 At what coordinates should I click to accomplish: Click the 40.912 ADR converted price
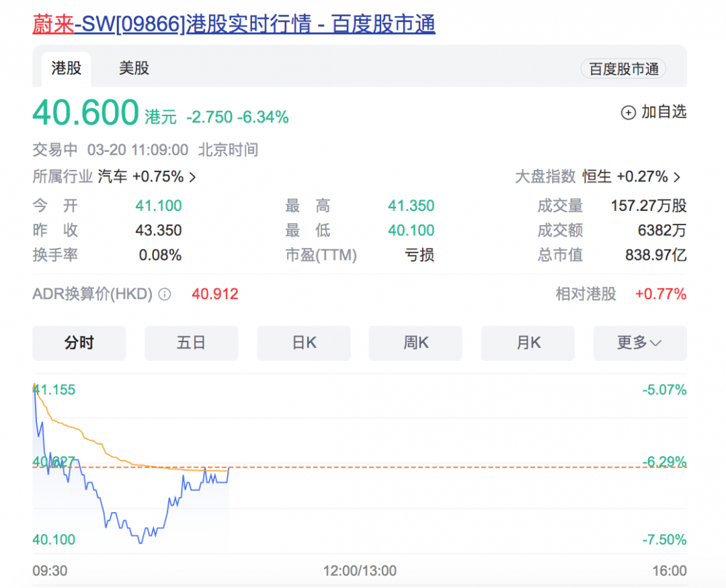click(214, 294)
